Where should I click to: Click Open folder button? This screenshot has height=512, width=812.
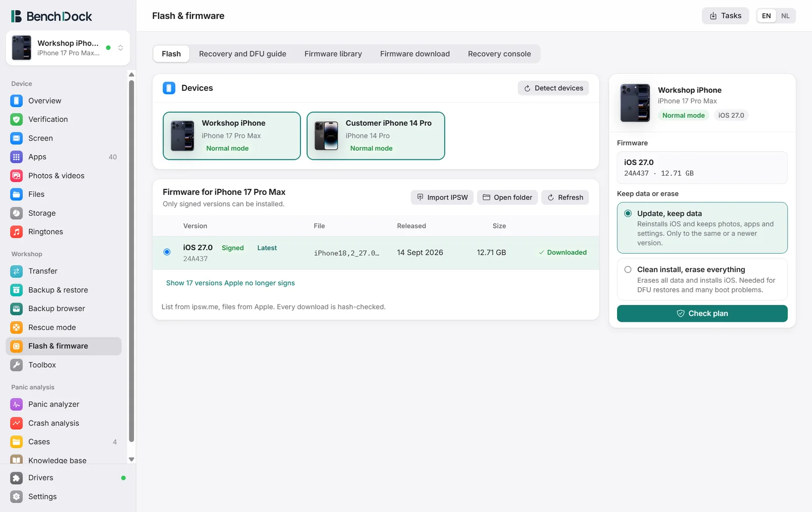tap(507, 197)
